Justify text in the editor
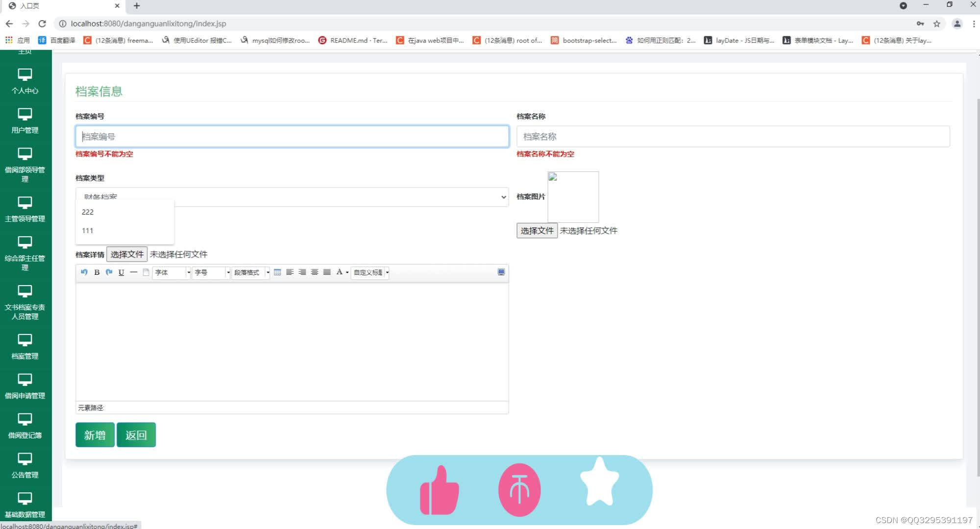 [x=327, y=272]
